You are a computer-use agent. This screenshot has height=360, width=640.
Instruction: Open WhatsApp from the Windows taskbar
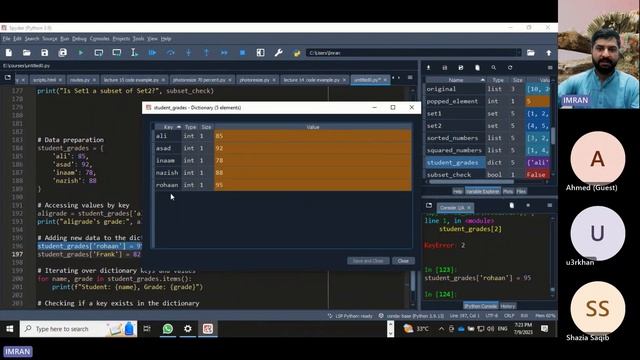coord(167,329)
